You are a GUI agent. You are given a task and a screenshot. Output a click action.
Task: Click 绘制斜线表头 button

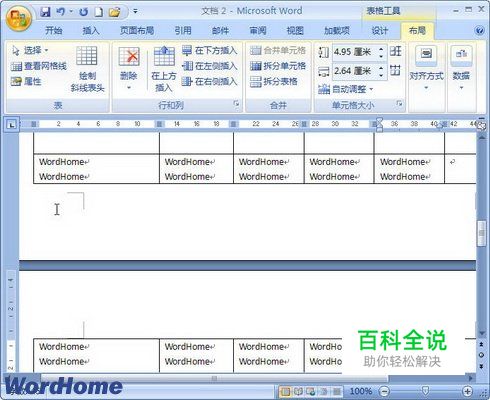(x=87, y=69)
